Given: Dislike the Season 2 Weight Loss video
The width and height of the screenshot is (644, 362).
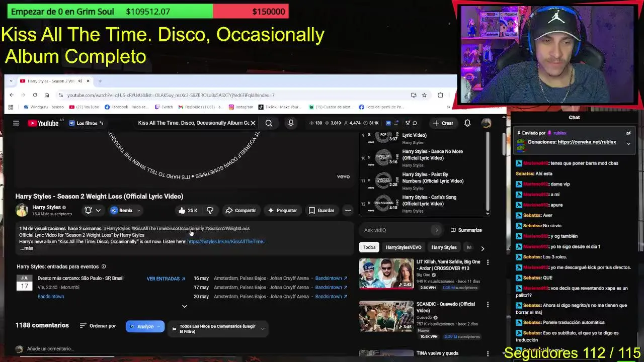Looking at the screenshot, I should point(210,210).
